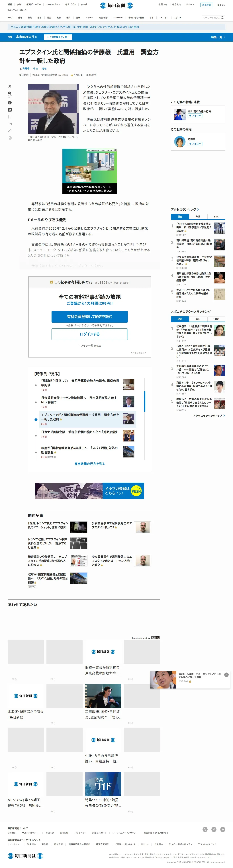Follow author 町野幸 in the sidebar

tap(195, 144)
